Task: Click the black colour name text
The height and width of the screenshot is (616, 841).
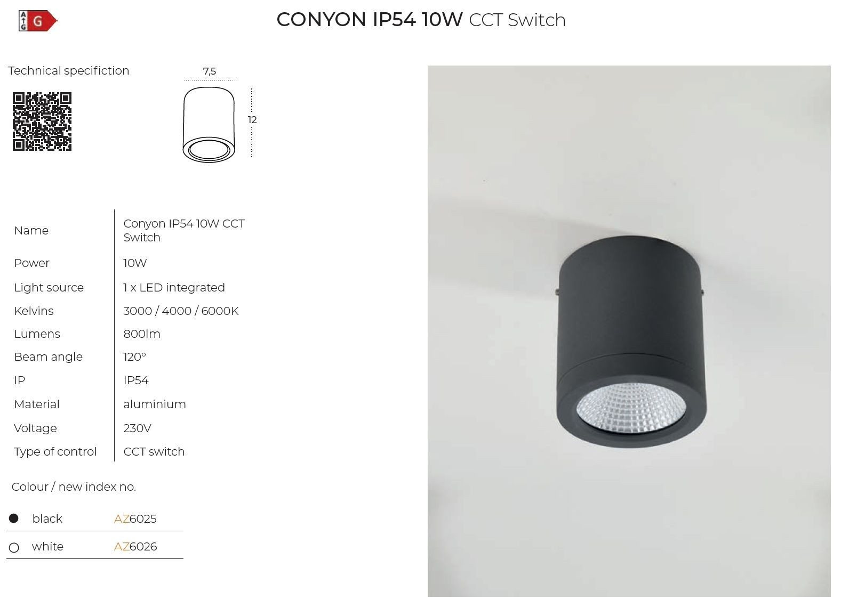Action: point(47,518)
